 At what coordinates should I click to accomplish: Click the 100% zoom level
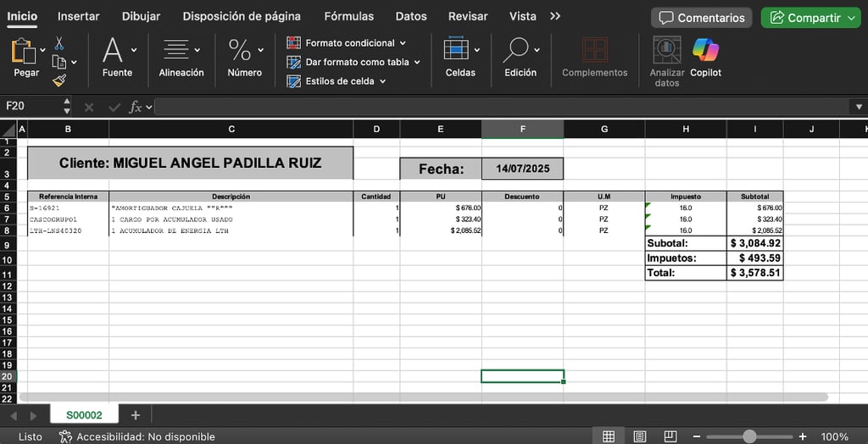[x=834, y=437]
